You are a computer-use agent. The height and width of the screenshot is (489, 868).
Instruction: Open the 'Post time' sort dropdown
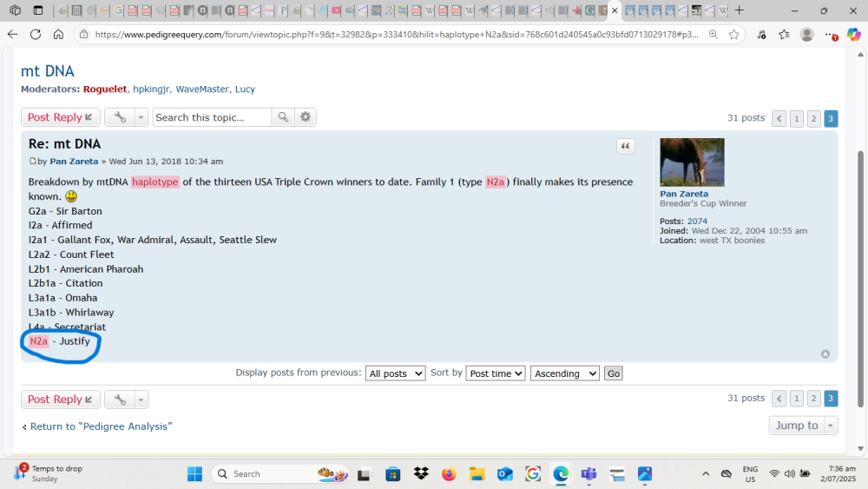(496, 373)
